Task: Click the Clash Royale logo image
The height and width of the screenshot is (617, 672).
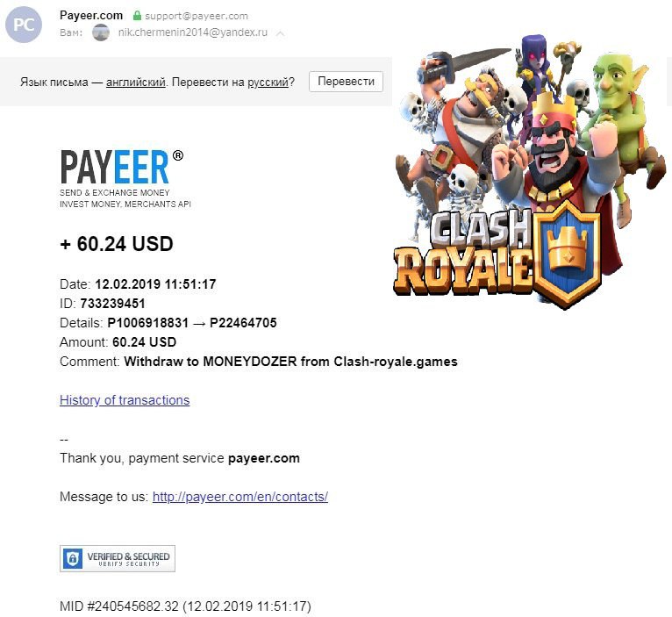Action: pyautogui.click(x=497, y=255)
